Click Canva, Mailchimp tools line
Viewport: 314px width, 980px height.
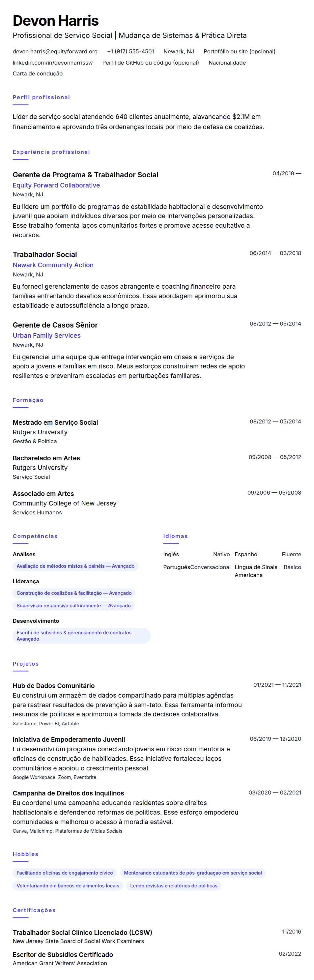pyautogui.click(x=67, y=831)
